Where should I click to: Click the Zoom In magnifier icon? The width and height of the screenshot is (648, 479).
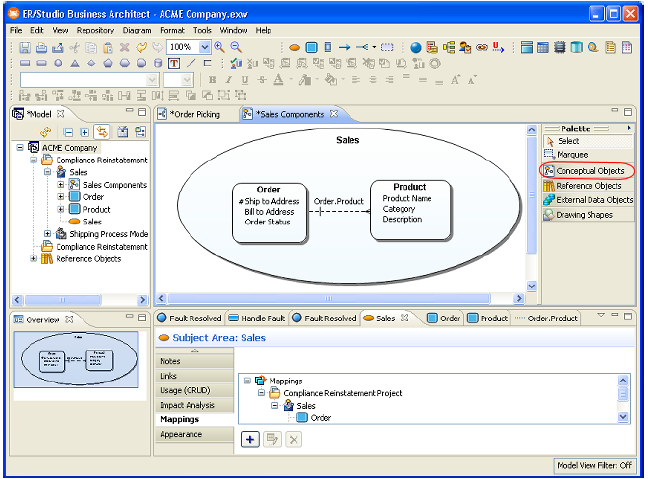pyautogui.click(x=219, y=47)
